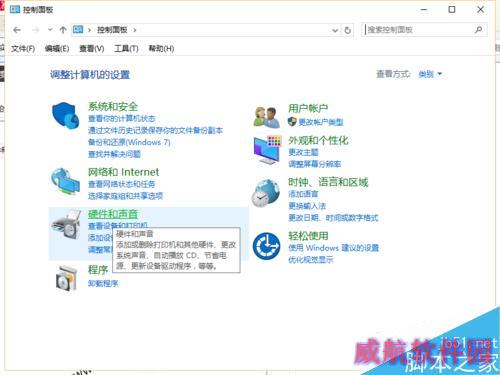Open the Appearance and Personalization monitor icon
The width and height of the screenshot is (500, 375).
[x=267, y=150]
